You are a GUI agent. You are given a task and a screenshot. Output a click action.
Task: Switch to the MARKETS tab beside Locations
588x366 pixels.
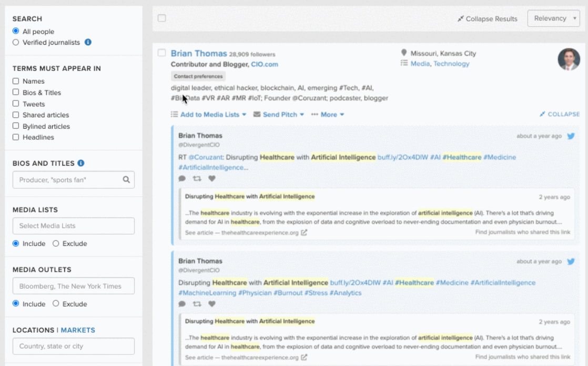[78, 330]
